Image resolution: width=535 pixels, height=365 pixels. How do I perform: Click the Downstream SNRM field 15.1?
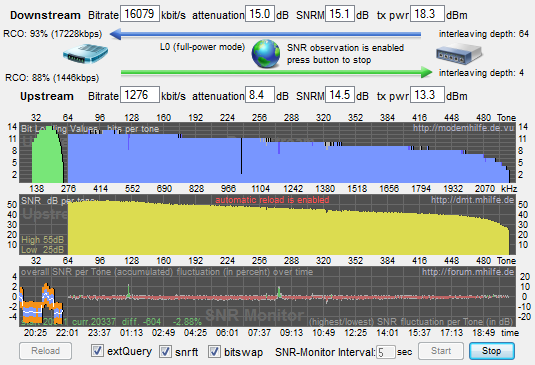[339, 14]
